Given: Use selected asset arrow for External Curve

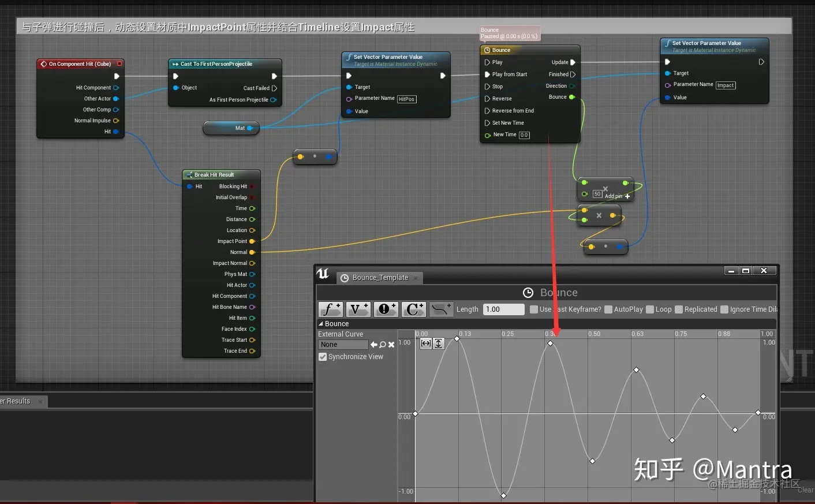Looking at the screenshot, I should (x=374, y=345).
